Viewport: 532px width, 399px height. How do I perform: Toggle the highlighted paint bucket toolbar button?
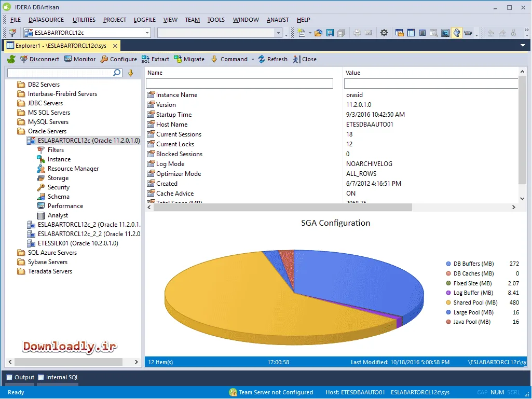coord(456,33)
